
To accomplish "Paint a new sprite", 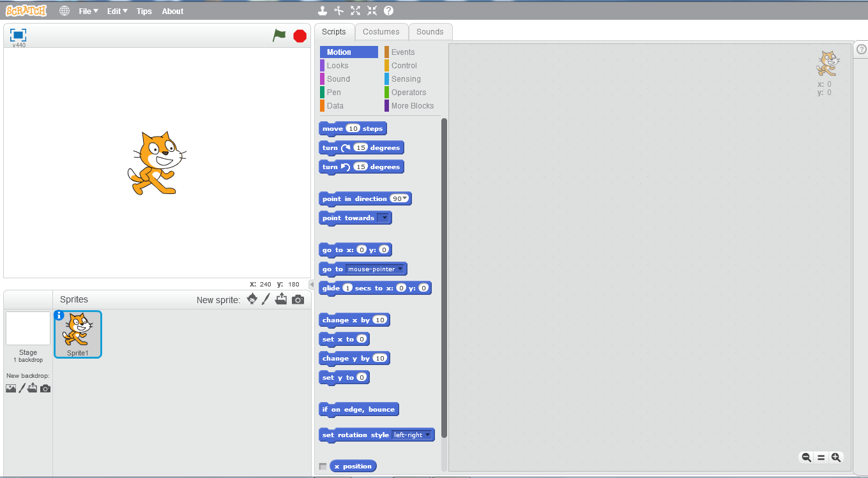I will point(266,299).
